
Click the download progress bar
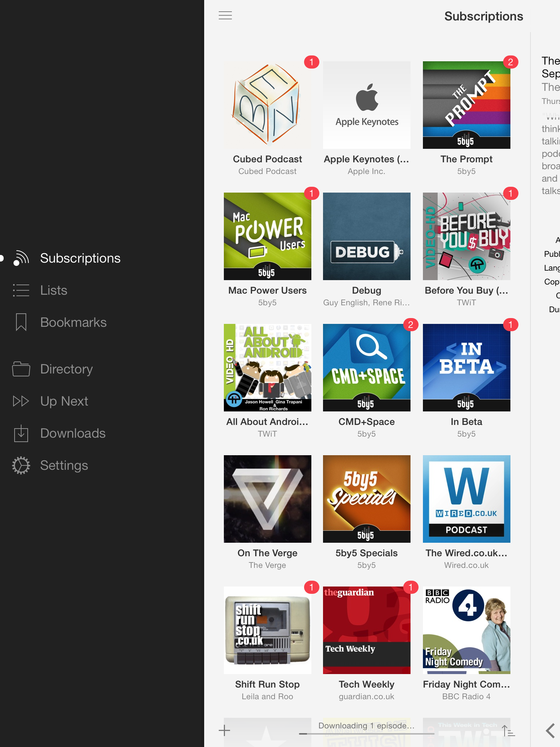[x=366, y=734]
